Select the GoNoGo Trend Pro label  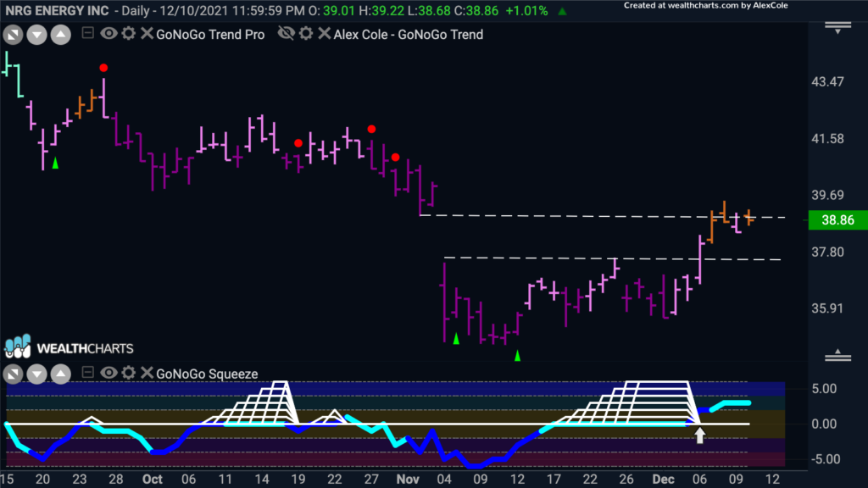click(x=210, y=34)
